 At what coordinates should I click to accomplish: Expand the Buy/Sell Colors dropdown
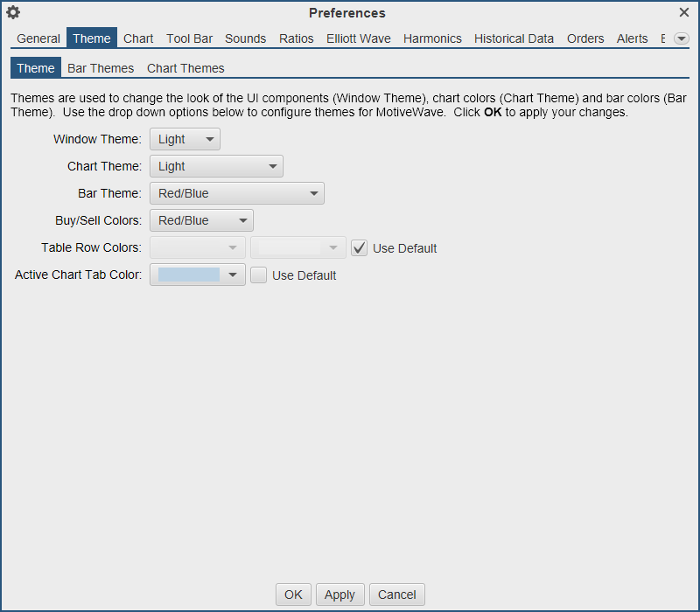tap(201, 221)
